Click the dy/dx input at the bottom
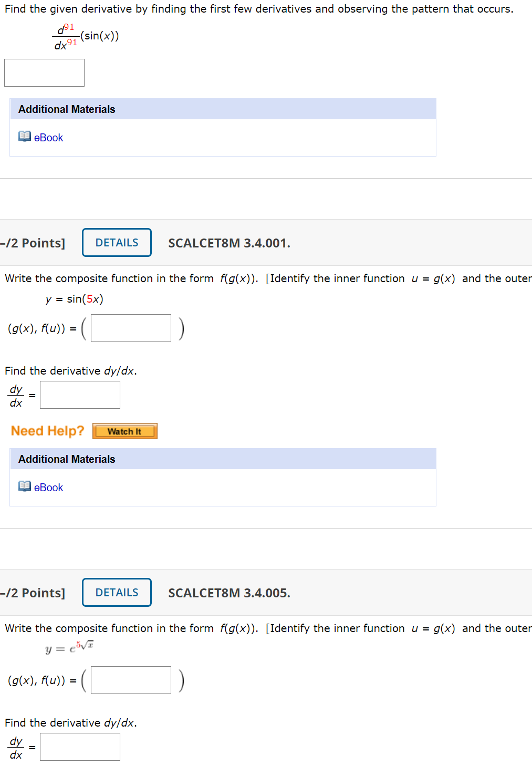532x766 pixels. click(80, 746)
